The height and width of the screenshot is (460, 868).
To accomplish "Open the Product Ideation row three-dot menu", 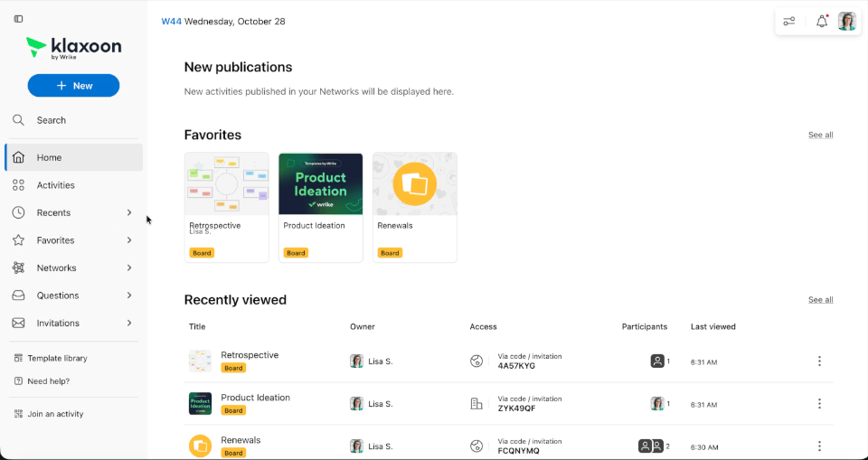I will 819,404.
